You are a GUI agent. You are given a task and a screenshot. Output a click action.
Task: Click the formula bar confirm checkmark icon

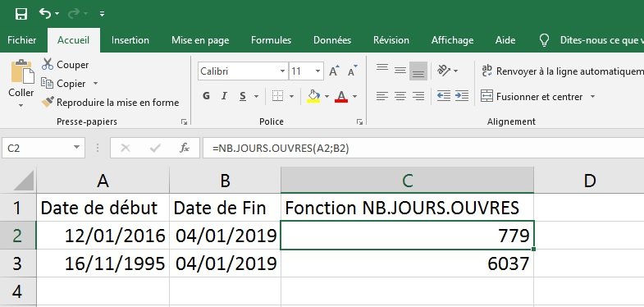click(x=155, y=148)
